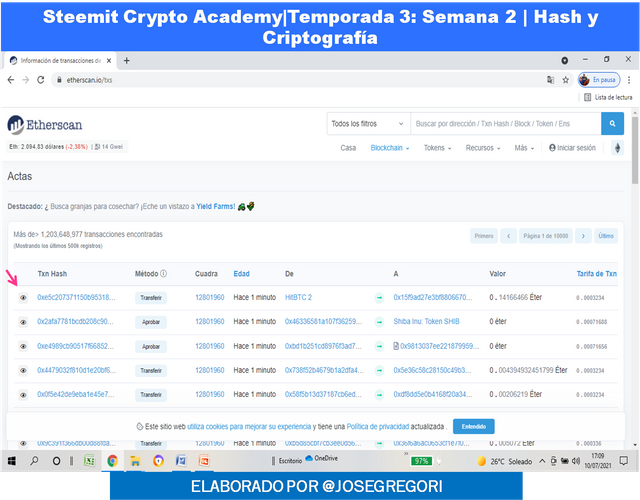The width and height of the screenshot is (640, 500).
Task: Click the Ethereum network diamond icon
Action: (618, 148)
